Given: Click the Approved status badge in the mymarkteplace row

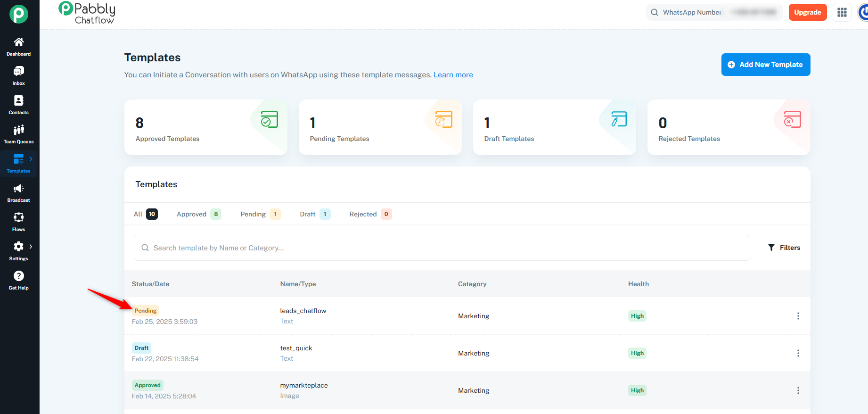Looking at the screenshot, I should [147, 385].
